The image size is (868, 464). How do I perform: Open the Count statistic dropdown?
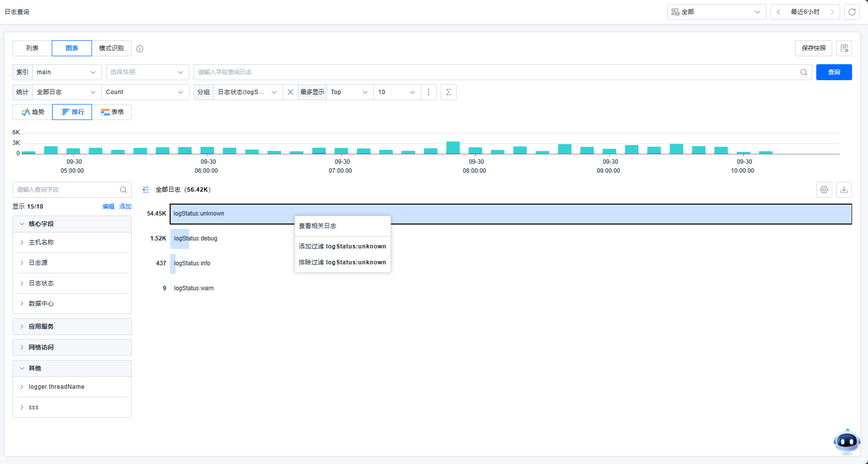pos(145,92)
